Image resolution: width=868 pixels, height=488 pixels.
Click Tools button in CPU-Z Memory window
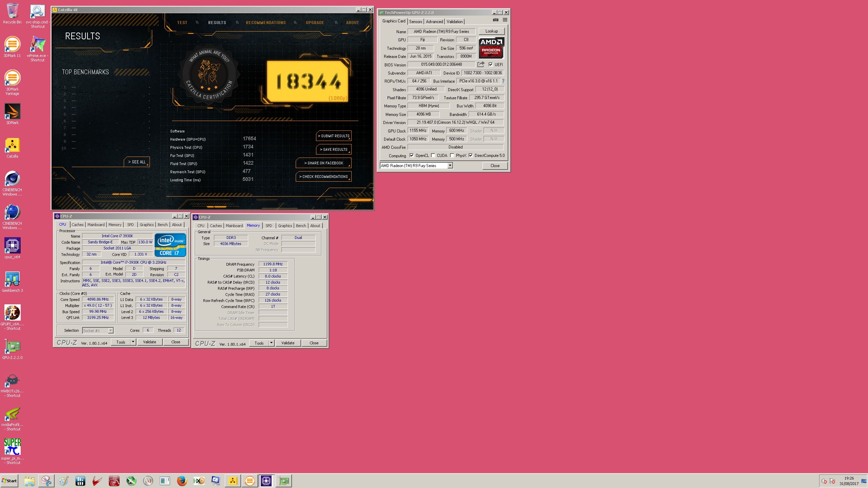tap(259, 343)
